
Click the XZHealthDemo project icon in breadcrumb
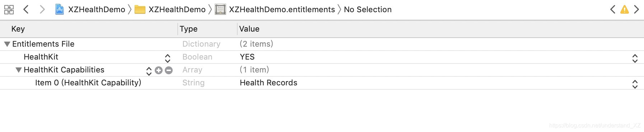[60, 9]
